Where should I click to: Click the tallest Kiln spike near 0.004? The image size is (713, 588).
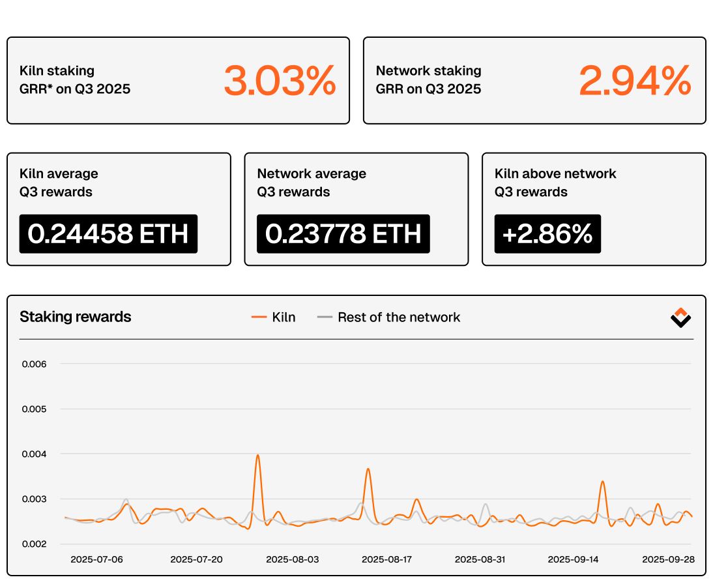258,456
